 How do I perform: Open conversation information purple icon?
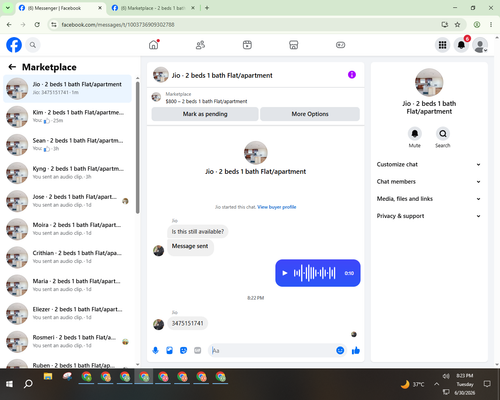click(352, 75)
